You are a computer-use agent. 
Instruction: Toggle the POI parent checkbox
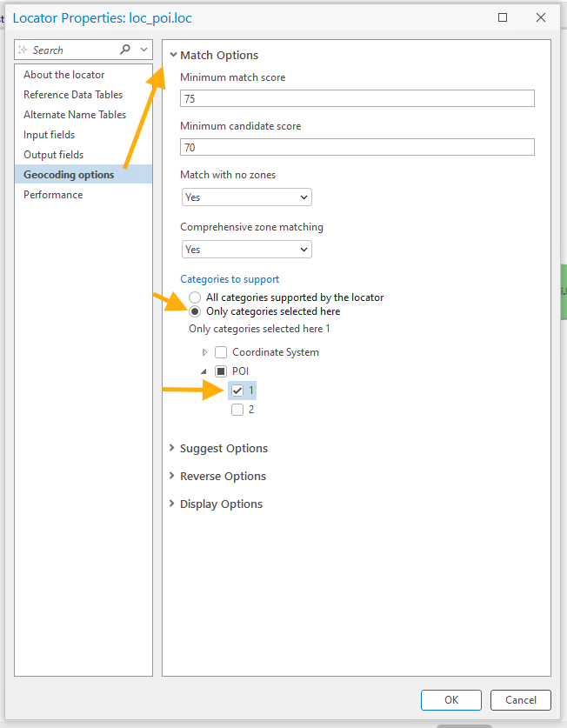(221, 371)
